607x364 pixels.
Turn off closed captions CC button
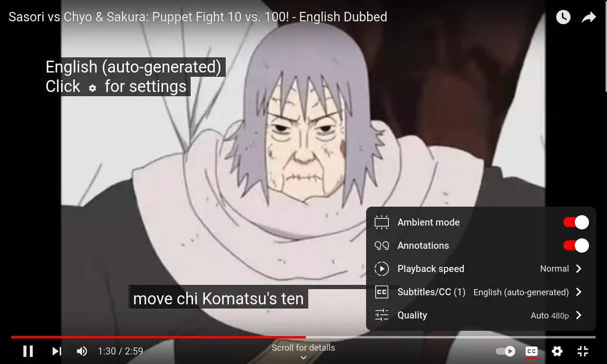(x=532, y=351)
